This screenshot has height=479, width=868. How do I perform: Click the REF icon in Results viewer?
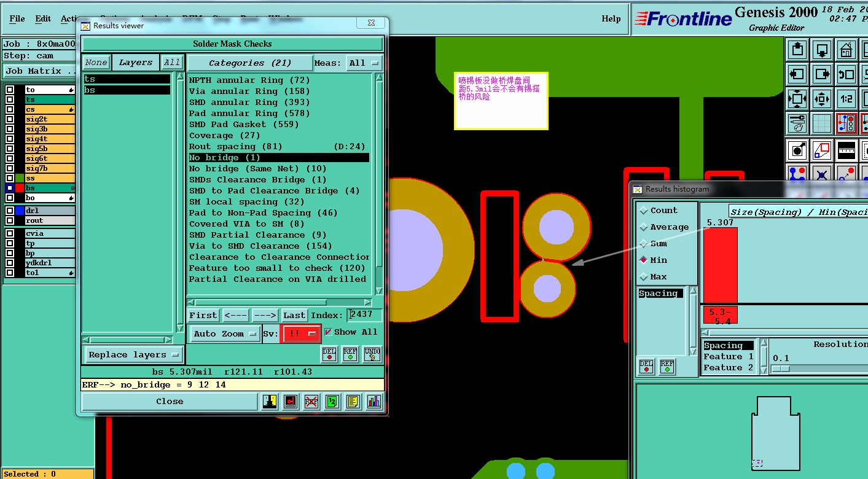(x=350, y=354)
